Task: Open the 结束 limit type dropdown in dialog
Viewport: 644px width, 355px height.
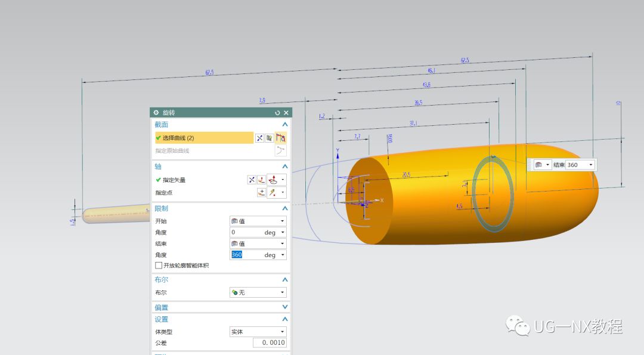Action: point(258,243)
